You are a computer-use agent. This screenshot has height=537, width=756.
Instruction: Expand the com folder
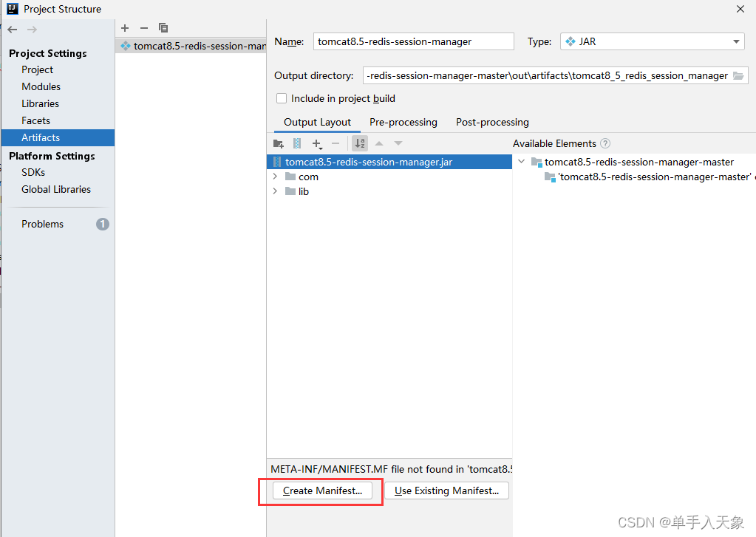(275, 177)
